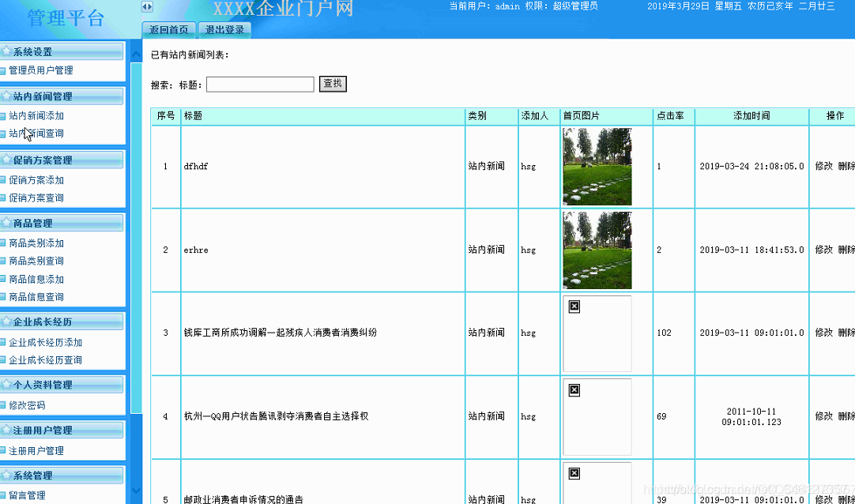The width and height of the screenshot is (855, 504).
Task: Open 商品类别添加 in sidebar
Action: coord(36,243)
